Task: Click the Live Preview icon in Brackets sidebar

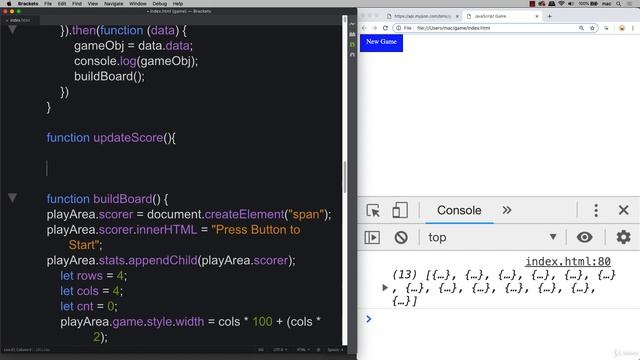Action: [352, 24]
